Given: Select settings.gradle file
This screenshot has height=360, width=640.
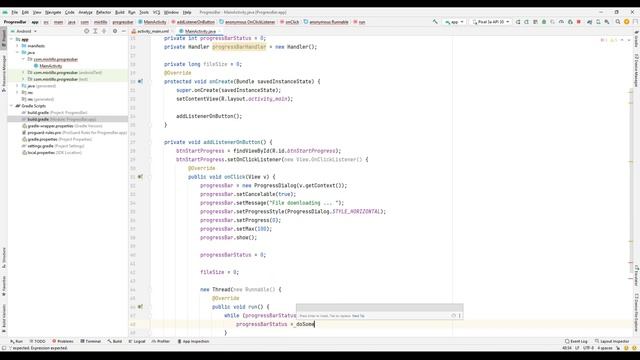Looking at the screenshot, I should (x=53, y=146).
